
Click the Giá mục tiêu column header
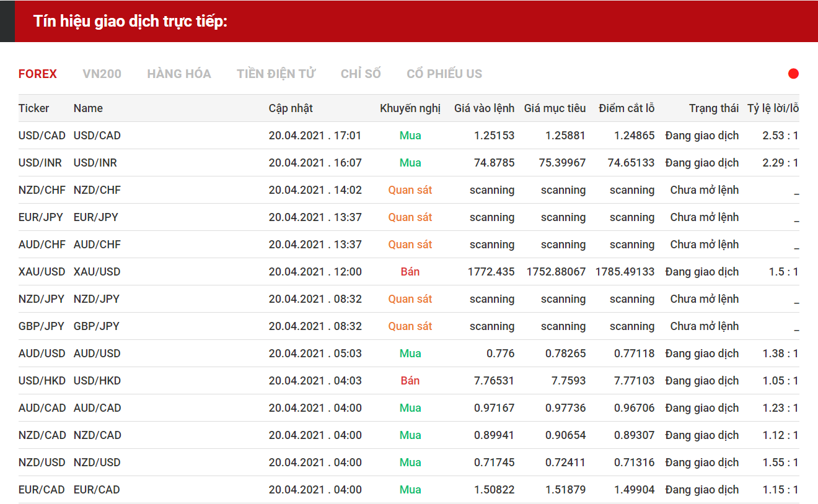(x=555, y=108)
